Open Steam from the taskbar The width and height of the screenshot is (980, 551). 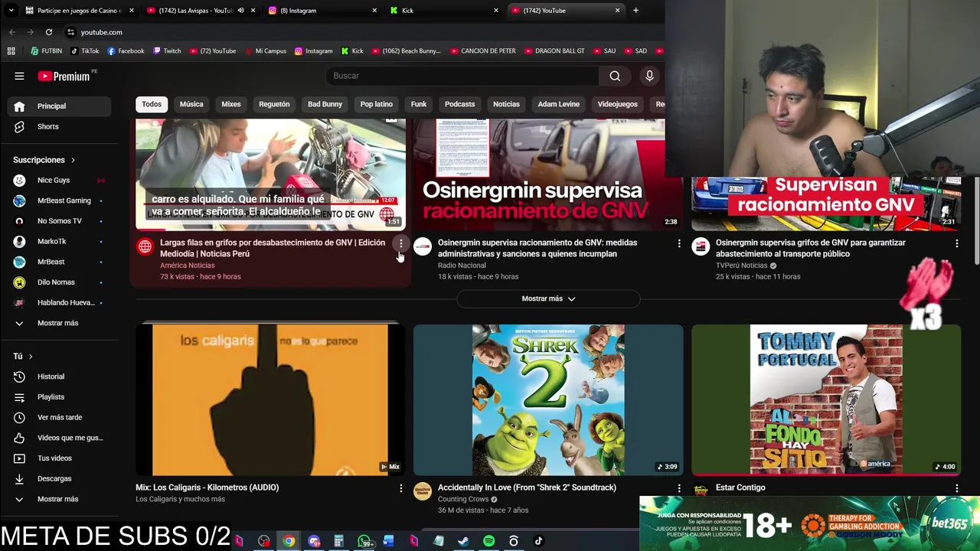pos(463,541)
